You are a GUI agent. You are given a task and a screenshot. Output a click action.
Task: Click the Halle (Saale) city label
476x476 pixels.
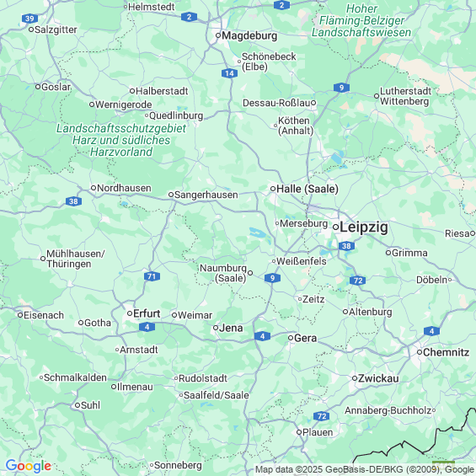[308, 189]
